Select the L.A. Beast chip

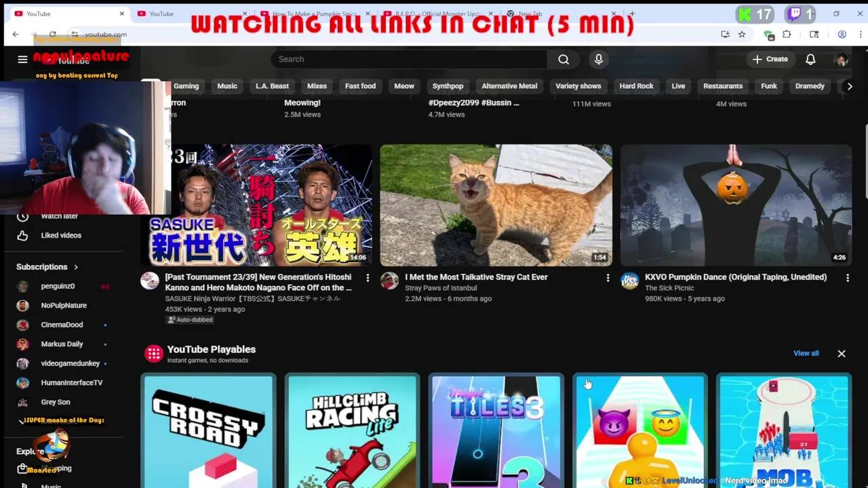click(272, 86)
